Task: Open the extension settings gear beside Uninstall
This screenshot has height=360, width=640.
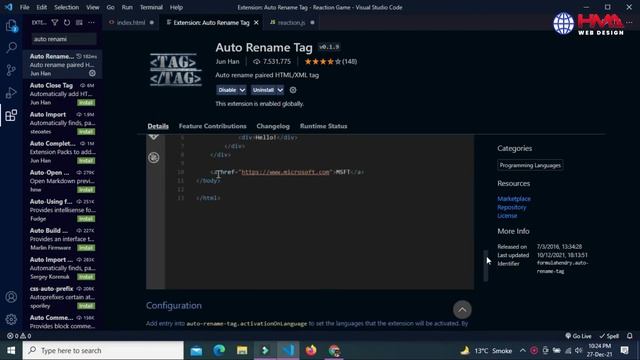Action: (293, 90)
